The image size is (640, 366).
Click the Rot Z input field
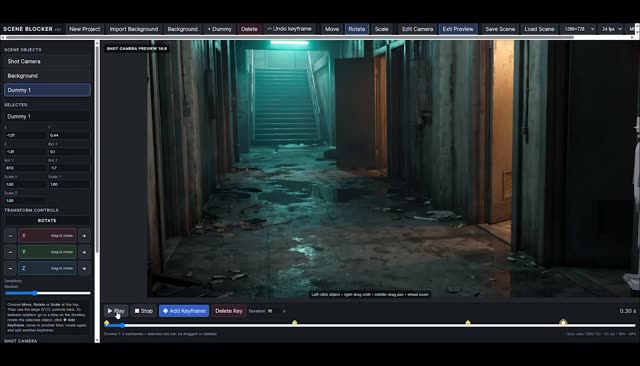69,168
